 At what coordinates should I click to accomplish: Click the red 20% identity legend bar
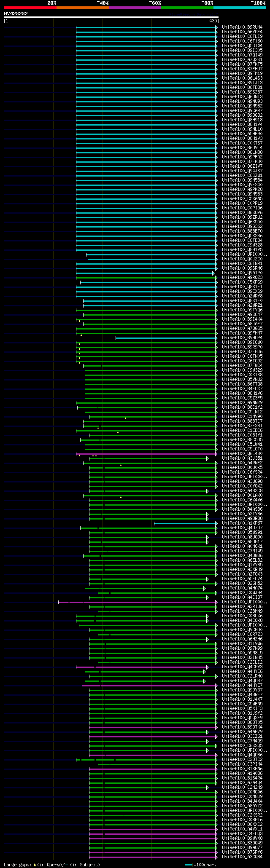point(30,7)
